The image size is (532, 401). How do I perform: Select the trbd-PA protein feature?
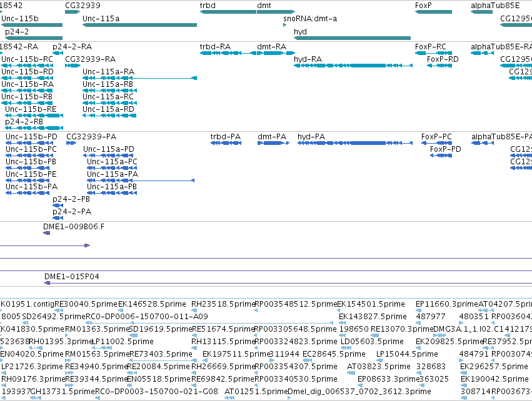[x=226, y=143]
